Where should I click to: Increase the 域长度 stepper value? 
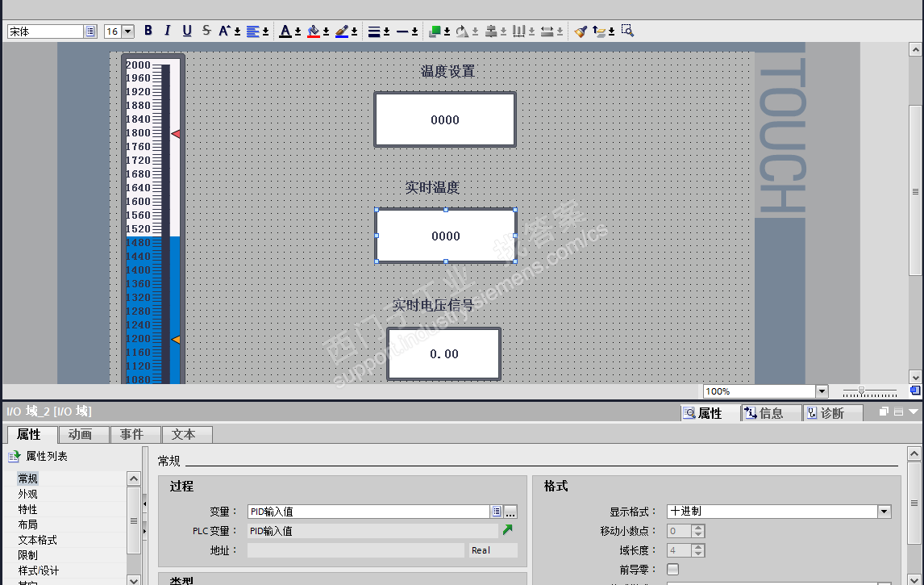pyautogui.click(x=698, y=546)
